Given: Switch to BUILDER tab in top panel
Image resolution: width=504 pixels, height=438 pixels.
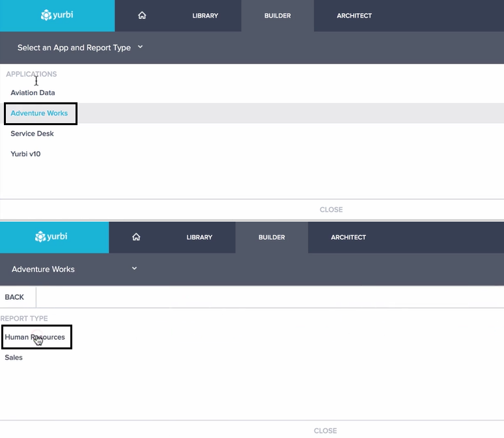Looking at the screenshot, I should 277,16.
